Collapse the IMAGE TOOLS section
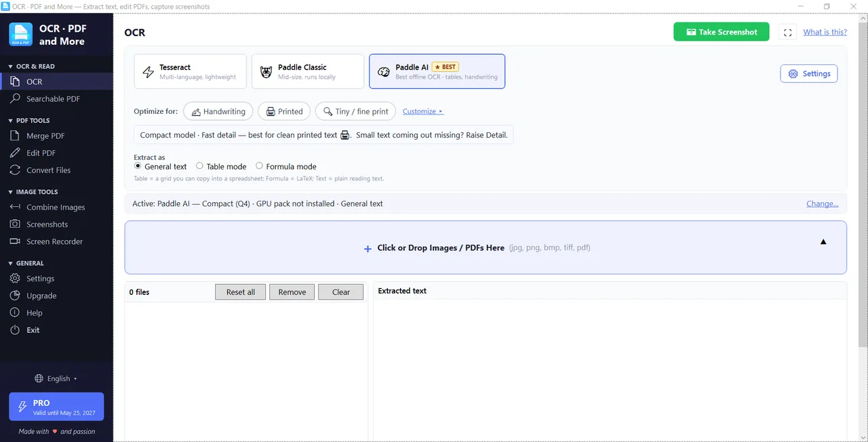This screenshot has height=442, width=868. tap(33, 192)
